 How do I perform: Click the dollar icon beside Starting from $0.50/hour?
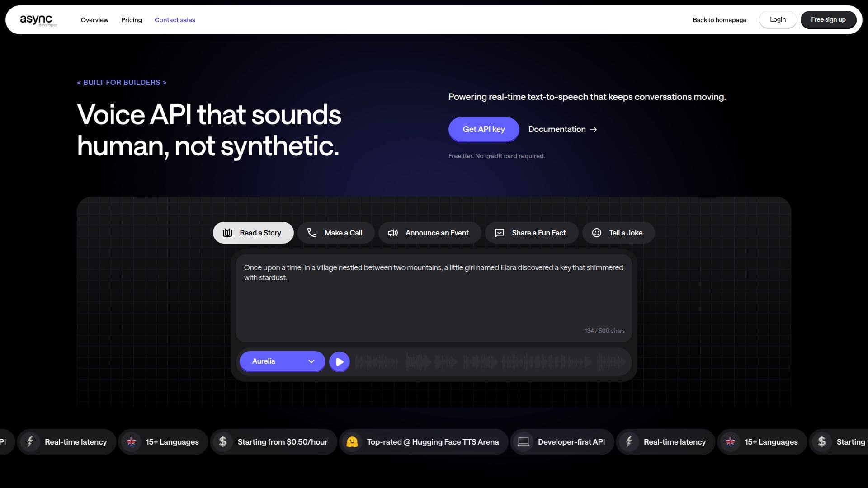(223, 442)
